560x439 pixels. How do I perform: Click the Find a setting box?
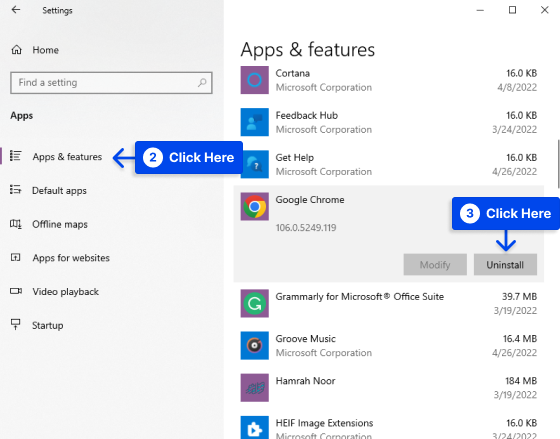point(111,83)
